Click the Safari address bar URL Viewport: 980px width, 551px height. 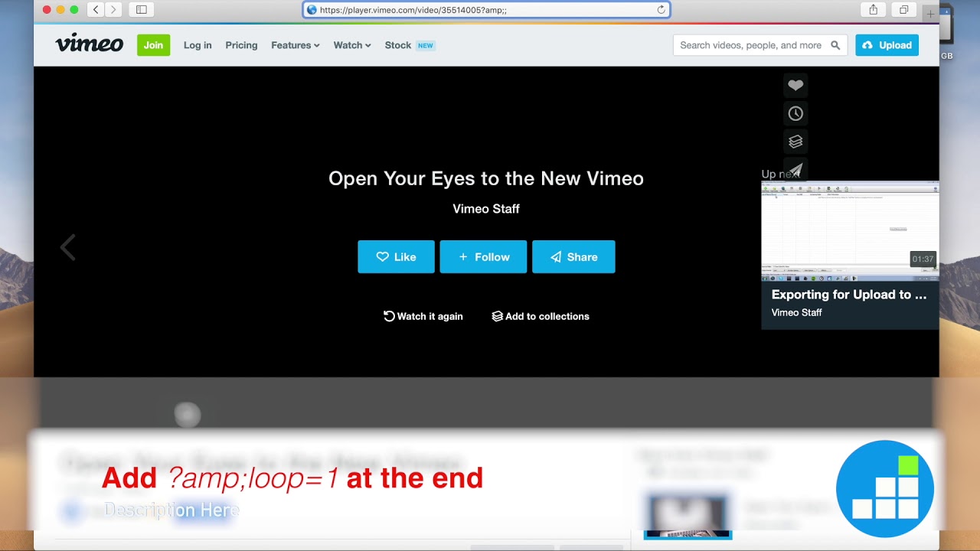[x=486, y=10]
